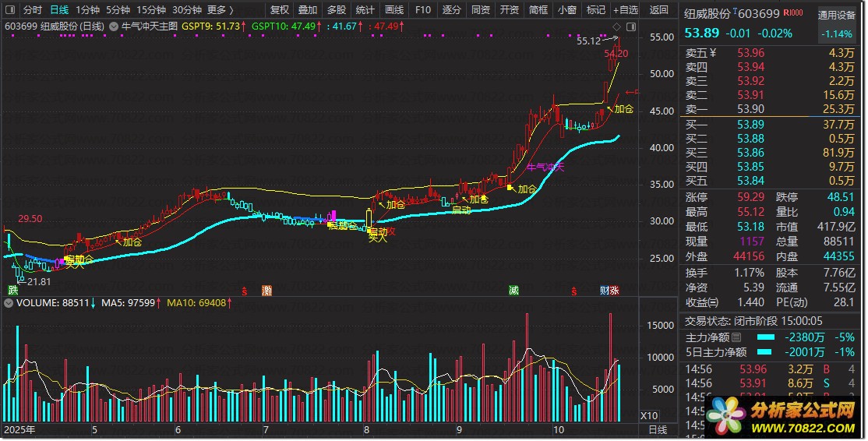
Task: Toggle the 简框 simple frame mode
Action: click(x=538, y=10)
